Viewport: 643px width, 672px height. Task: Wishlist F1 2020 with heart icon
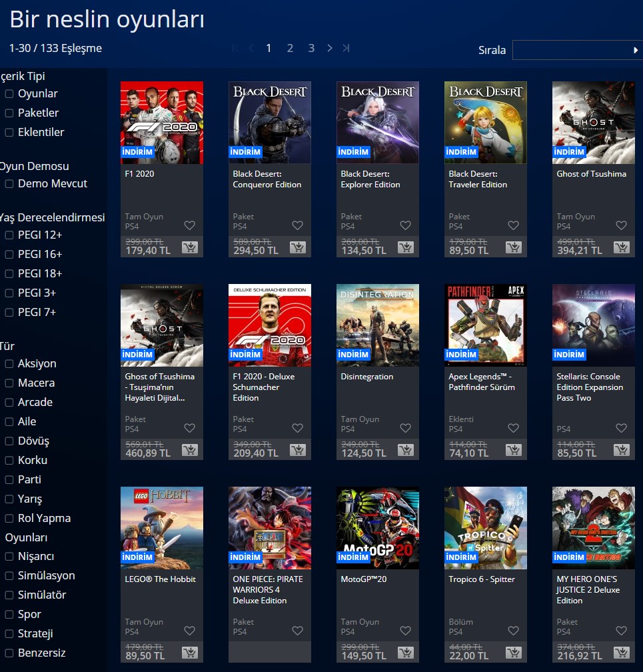(x=190, y=225)
